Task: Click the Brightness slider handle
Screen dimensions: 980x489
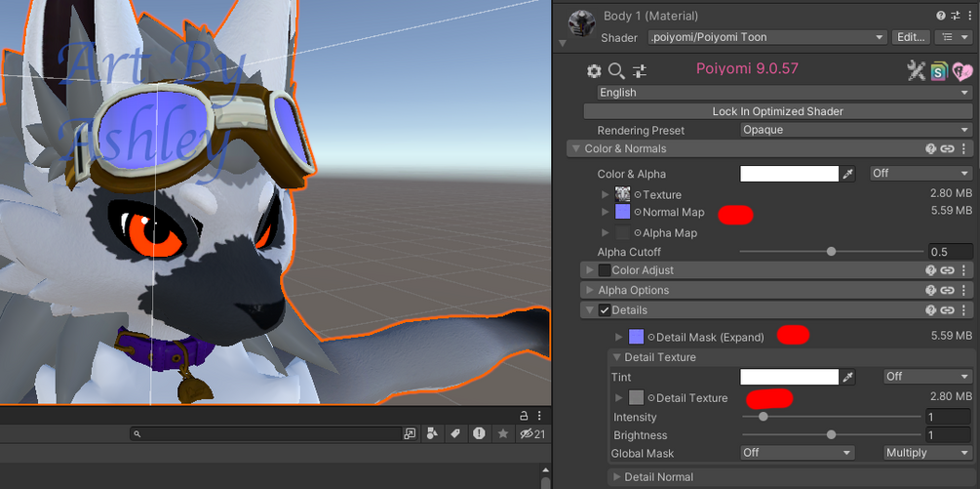Action: pos(831,434)
